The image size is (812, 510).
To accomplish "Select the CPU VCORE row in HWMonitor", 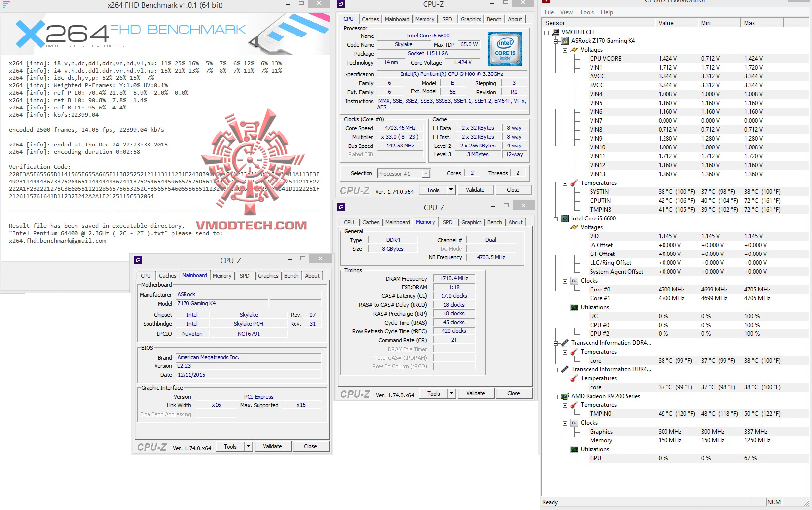I will [x=676, y=59].
